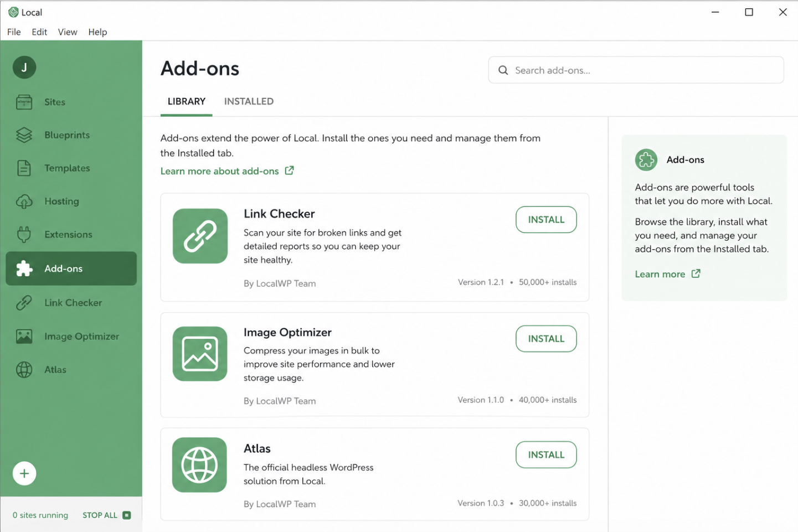Click the stop square icon beside STOP ALL
Image resolution: width=798 pixels, height=532 pixels.
(x=127, y=515)
